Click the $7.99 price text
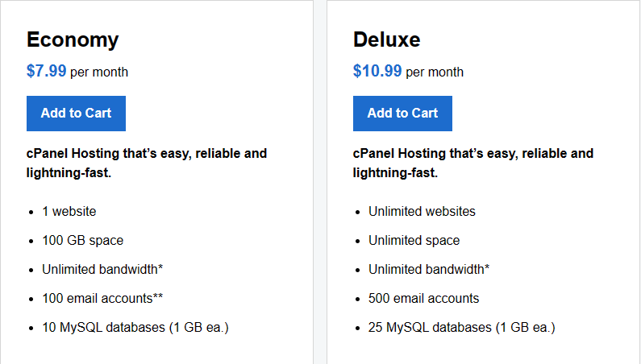This screenshot has width=641, height=364. [x=46, y=71]
